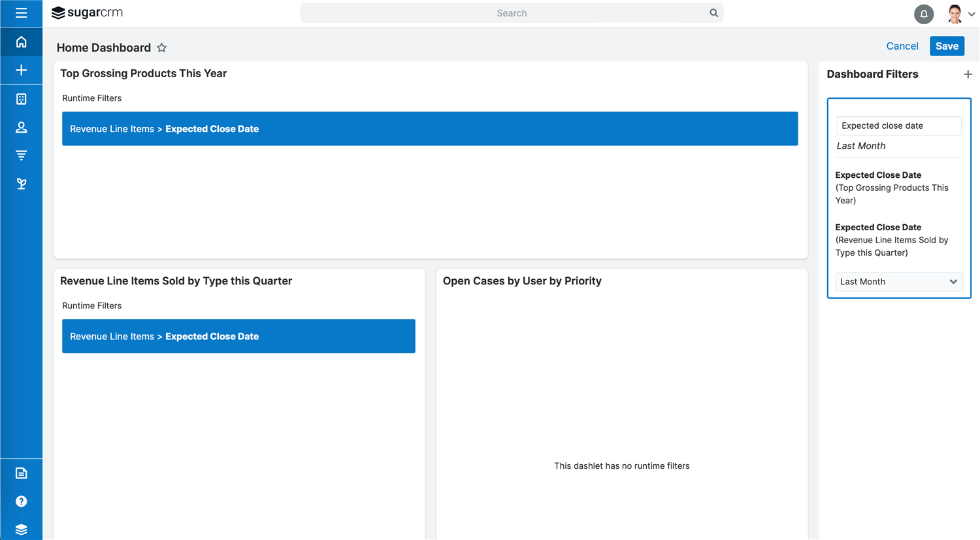Open notifications bell
Image resolution: width=980 pixels, height=540 pixels.
(x=923, y=14)
